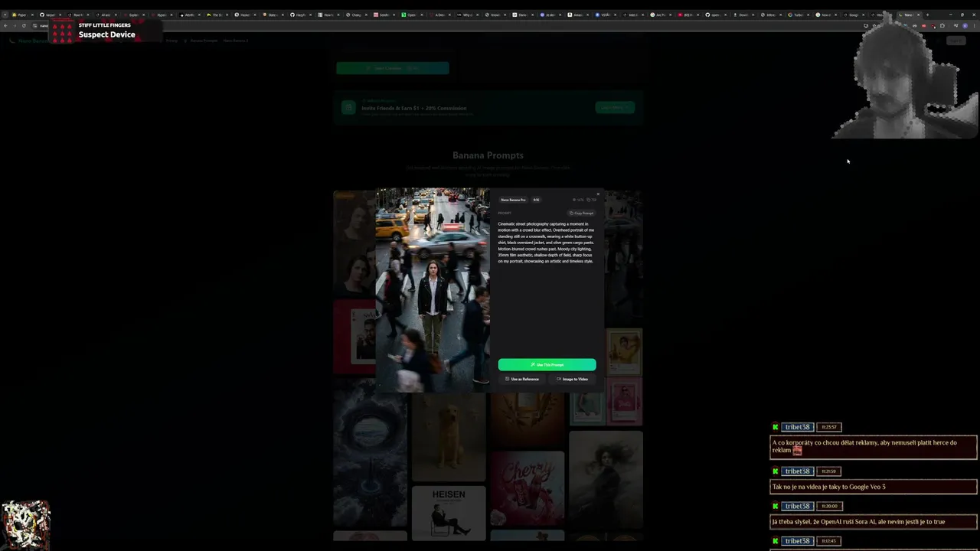Open the charcoal woman sketch thumbnail
Viewport: 980px width, 551px height.
[606, 480]
